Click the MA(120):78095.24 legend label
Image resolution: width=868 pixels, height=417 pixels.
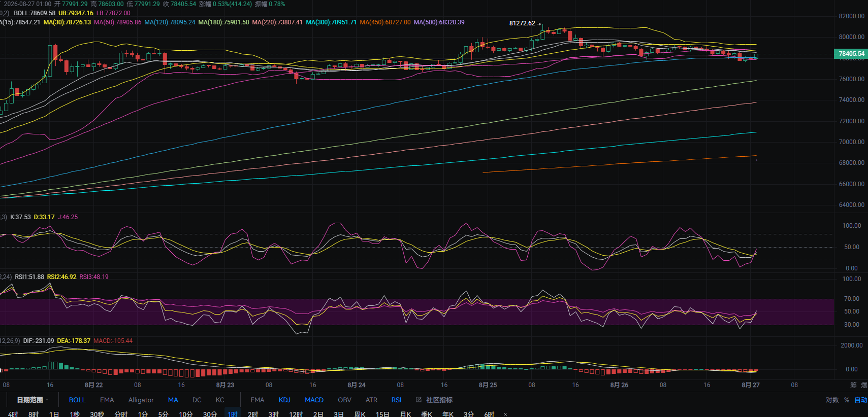[170, 22]
